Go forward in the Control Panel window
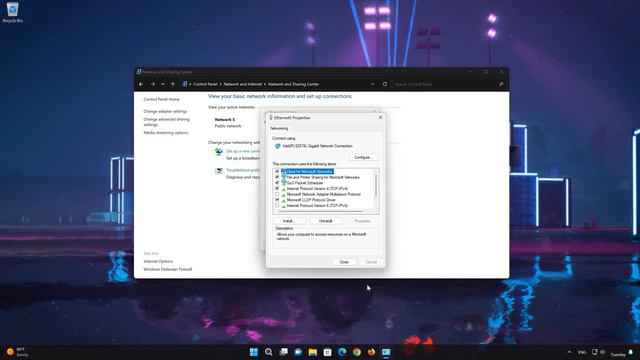The width and height of the screenshot is (640, 360). (x=153, y=84)
